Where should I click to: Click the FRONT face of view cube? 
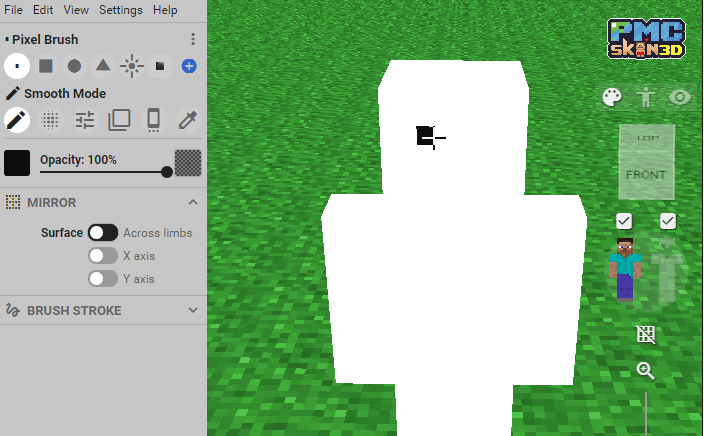click(646, 175)
